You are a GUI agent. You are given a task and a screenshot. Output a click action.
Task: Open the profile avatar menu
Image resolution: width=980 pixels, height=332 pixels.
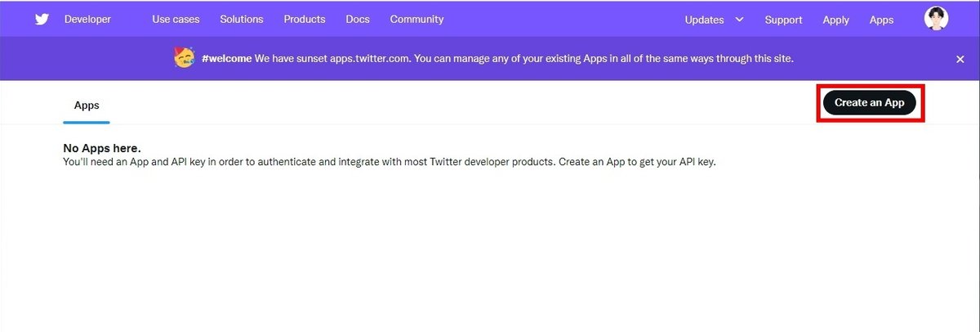[936, 19]
